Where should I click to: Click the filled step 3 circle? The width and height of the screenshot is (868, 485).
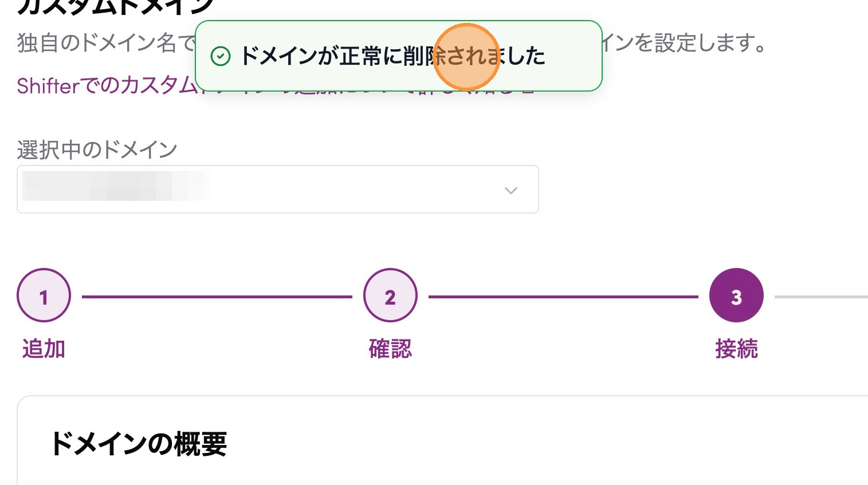pyautogui.click(x=736, y=296)
